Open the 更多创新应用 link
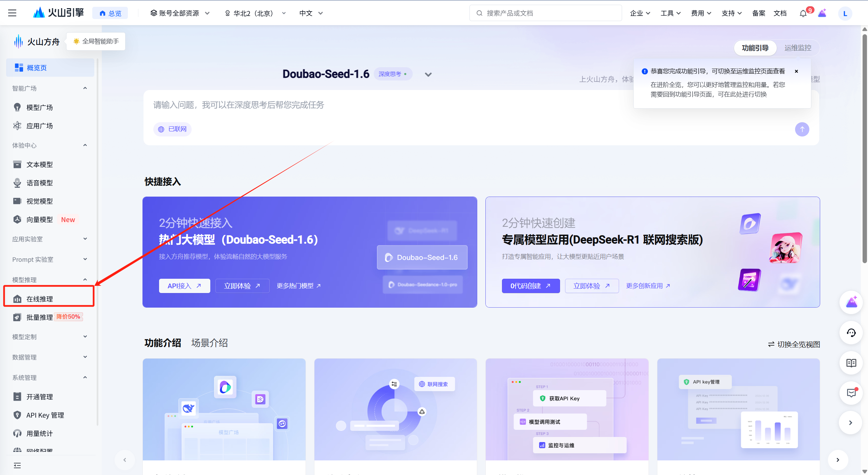Screen dimensions: 868x475 [648, 286]
